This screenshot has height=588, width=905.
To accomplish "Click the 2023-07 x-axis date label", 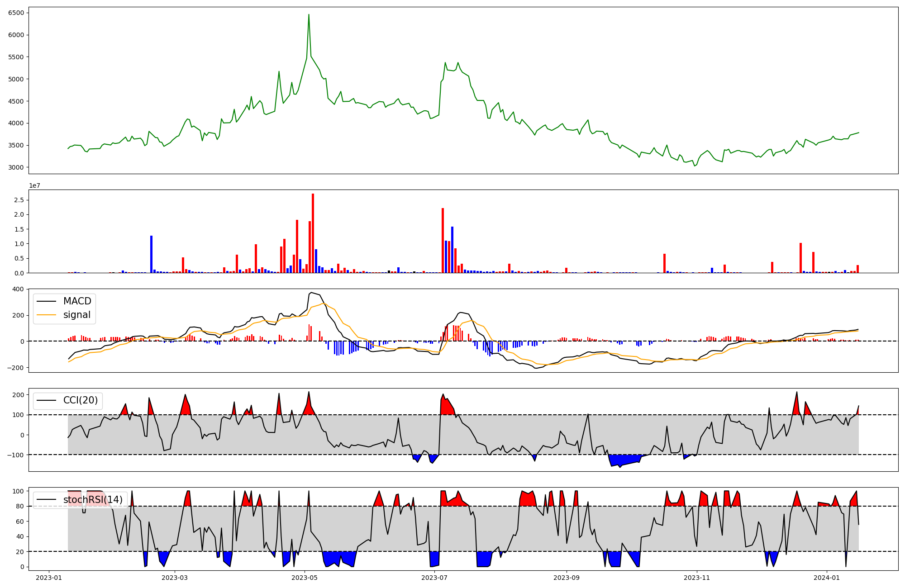I will (x=434, y=578).
